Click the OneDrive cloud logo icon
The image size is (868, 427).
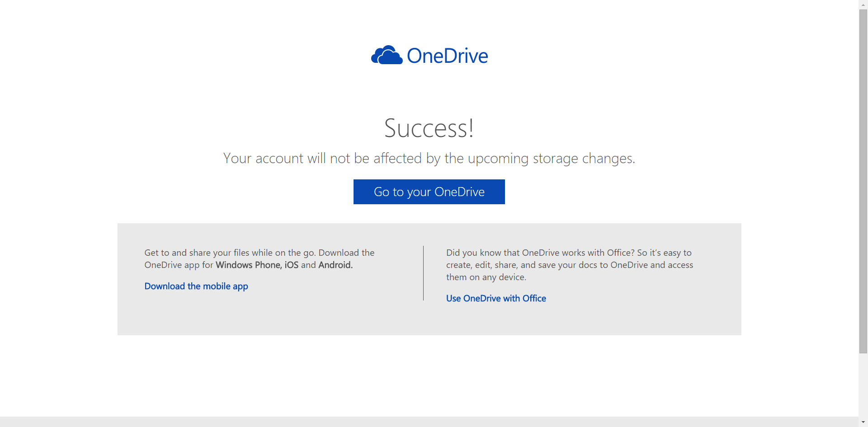coord(387,55)
